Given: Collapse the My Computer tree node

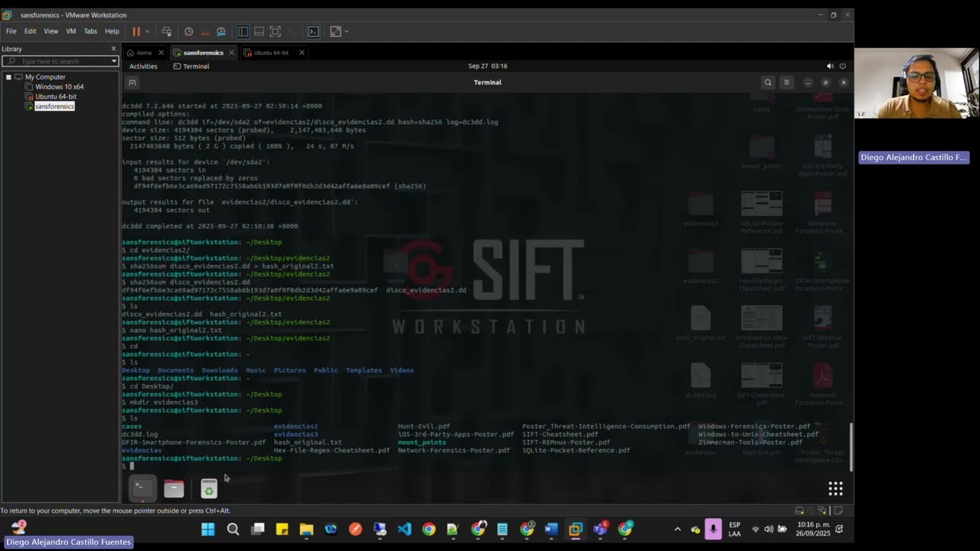Looking at the screenshot, I should pos(8,77).
